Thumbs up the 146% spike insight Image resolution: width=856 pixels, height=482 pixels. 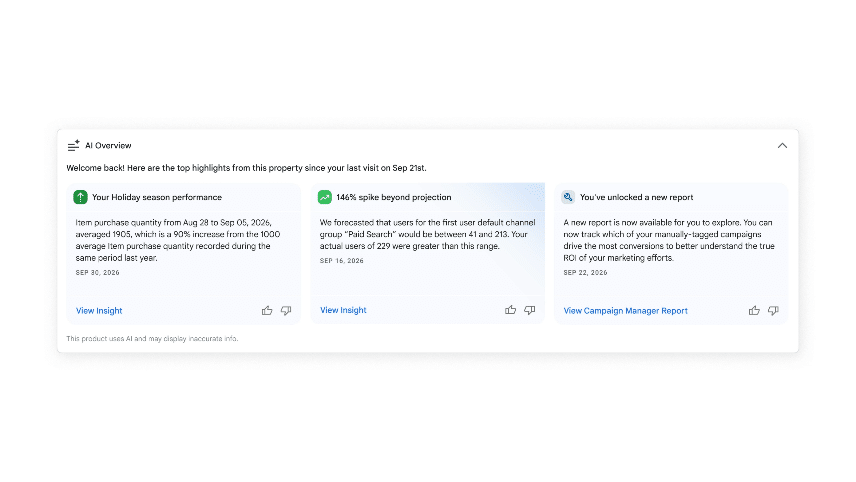pyautogui.click(x=510, y=310)
